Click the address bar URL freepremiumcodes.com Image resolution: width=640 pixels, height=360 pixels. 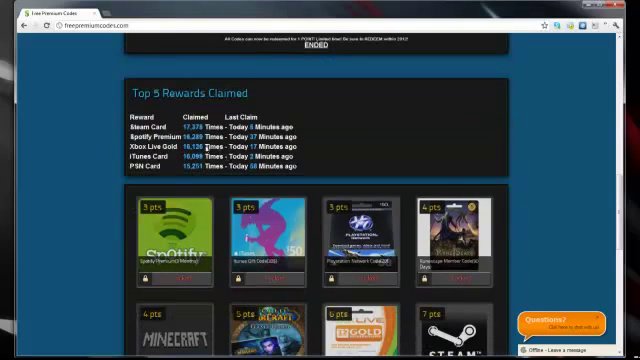coord(96,25)
